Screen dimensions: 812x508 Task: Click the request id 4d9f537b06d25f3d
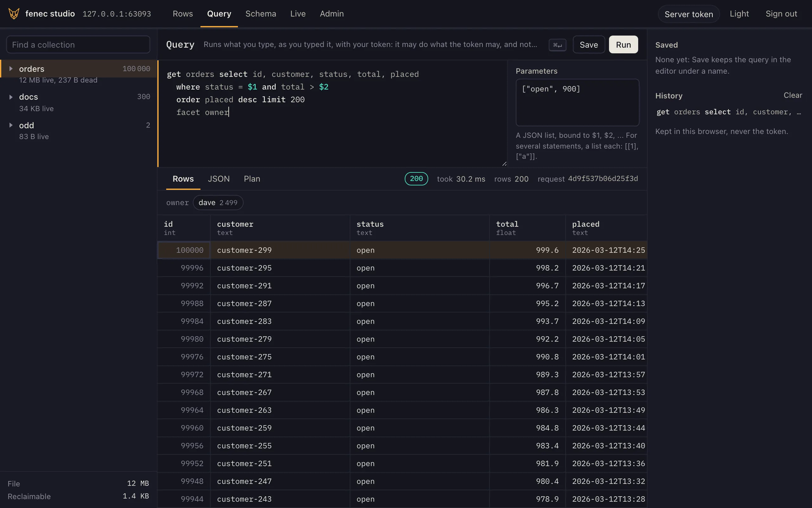603,179
